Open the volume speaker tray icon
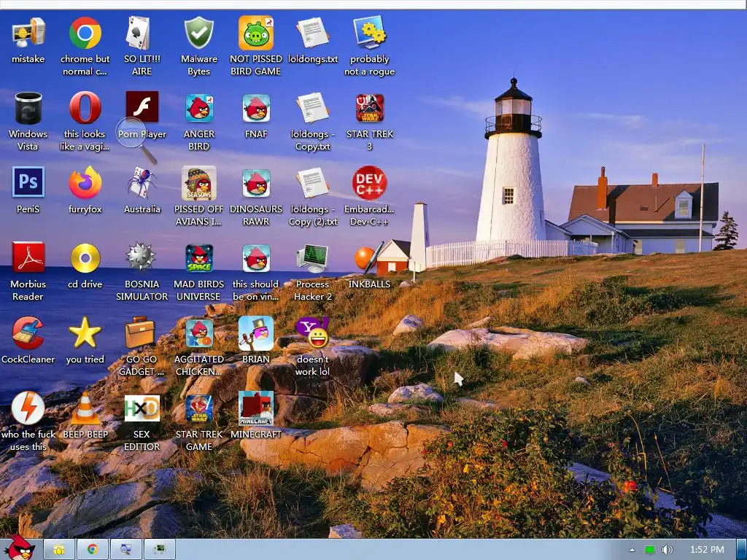Screen dimensions: 747x560 point(667,550)
